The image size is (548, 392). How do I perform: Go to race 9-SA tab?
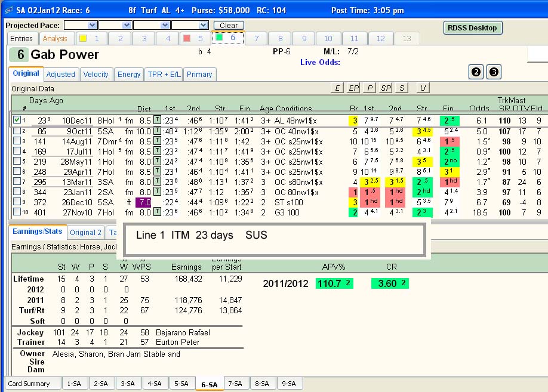[x=289, y=384]
